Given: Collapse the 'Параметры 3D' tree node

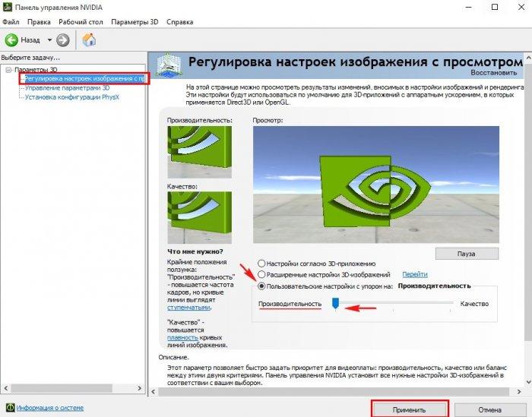Looking at the screenshot, I should 8,70.
